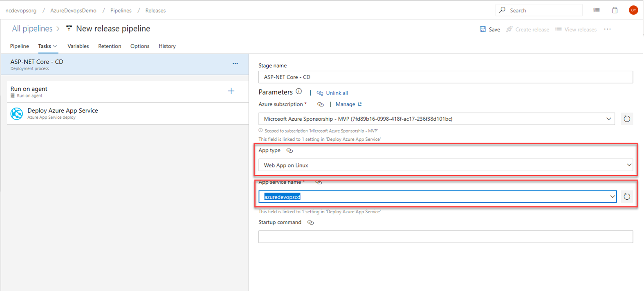Click link icon next to App type
644x291 pixels.
tap(289, 151)
